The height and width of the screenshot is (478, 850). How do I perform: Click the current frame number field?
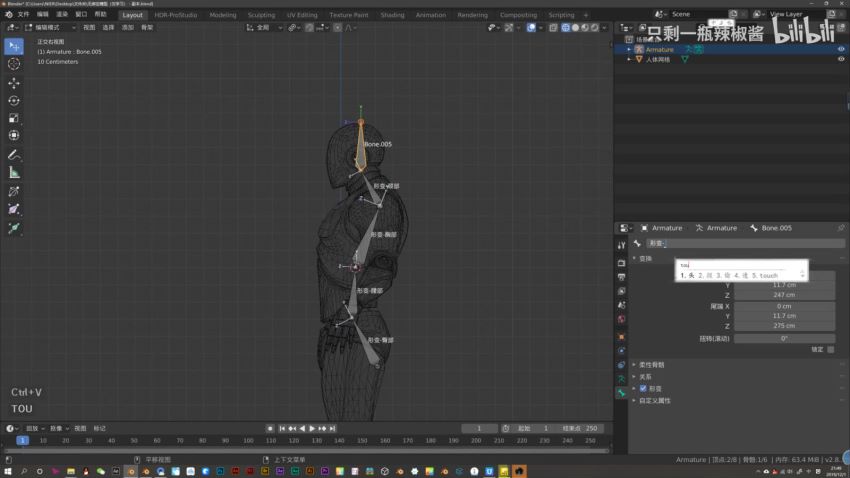(479, 429)
